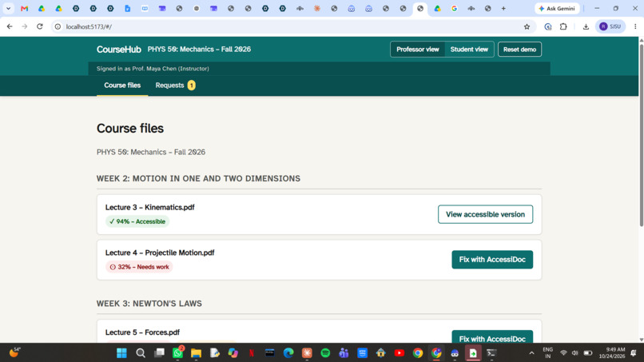This screenshot has height=362, width=644.
Task: Open the tab search dropdown arrow
Action: point(8,8)
